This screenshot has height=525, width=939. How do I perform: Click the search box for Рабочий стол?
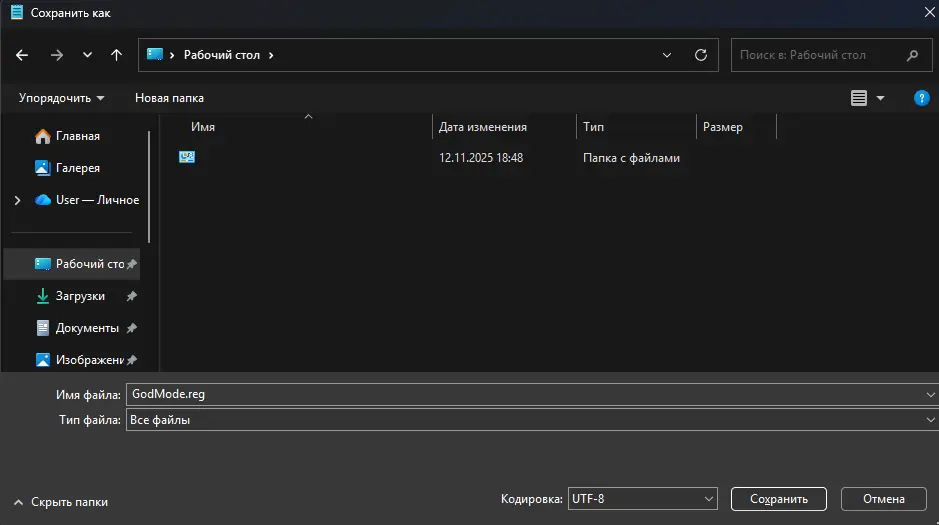pos(820,55)
